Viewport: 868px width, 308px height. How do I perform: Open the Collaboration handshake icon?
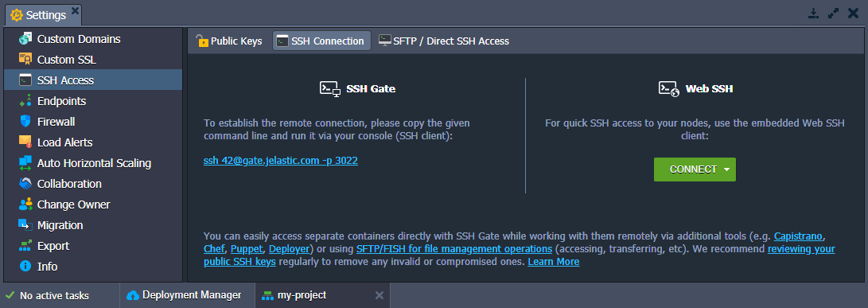click(x=25, y=183)
